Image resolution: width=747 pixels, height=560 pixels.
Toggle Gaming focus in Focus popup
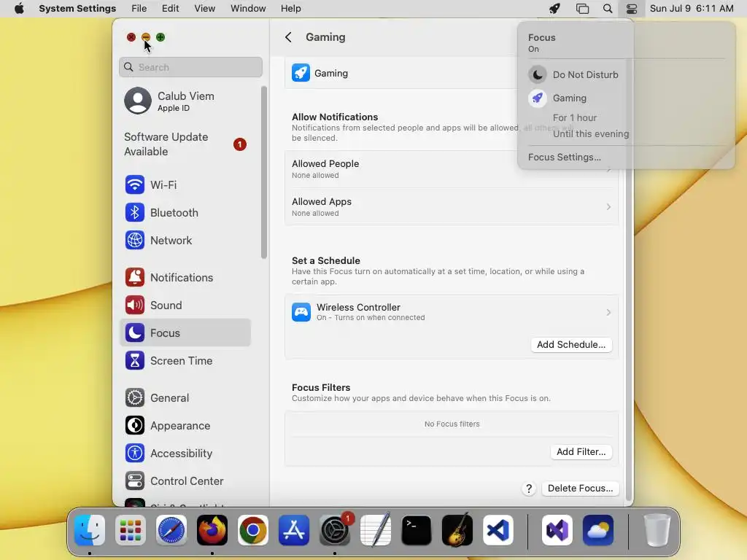pos(557,98)
